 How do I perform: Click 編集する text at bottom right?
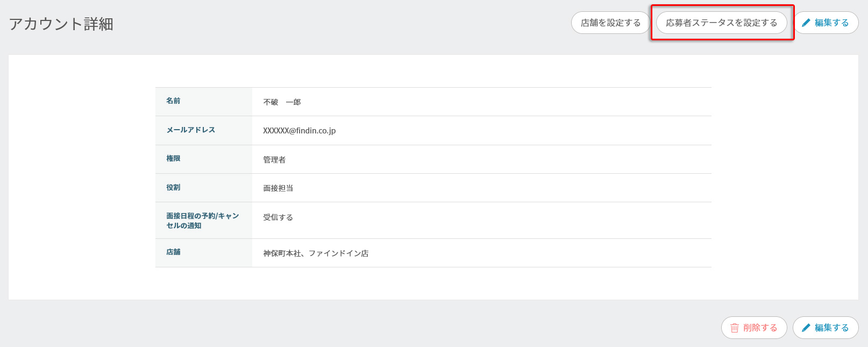click(831, 328)
